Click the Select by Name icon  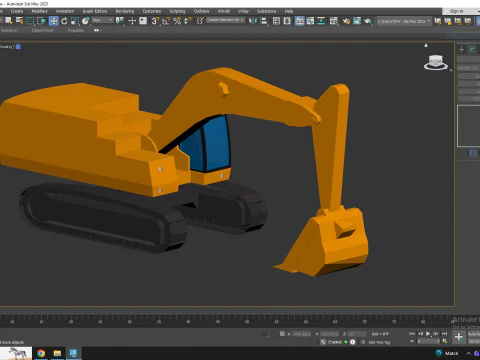(19, 21)
